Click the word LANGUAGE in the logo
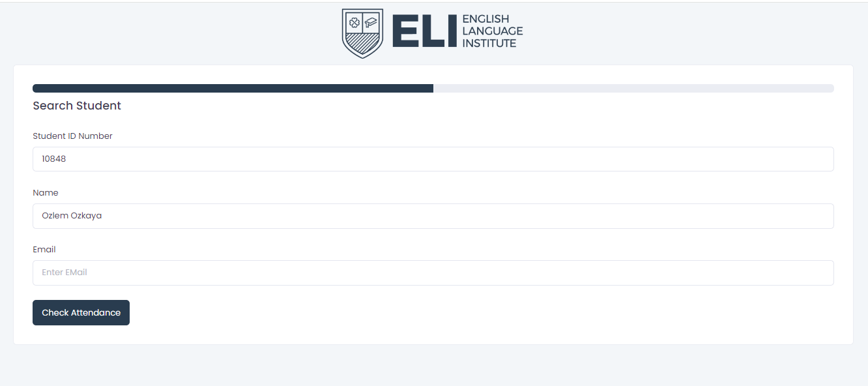 492,31
